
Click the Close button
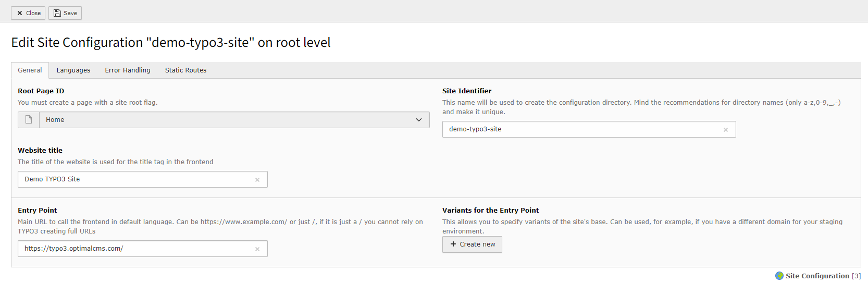(28, 13)
